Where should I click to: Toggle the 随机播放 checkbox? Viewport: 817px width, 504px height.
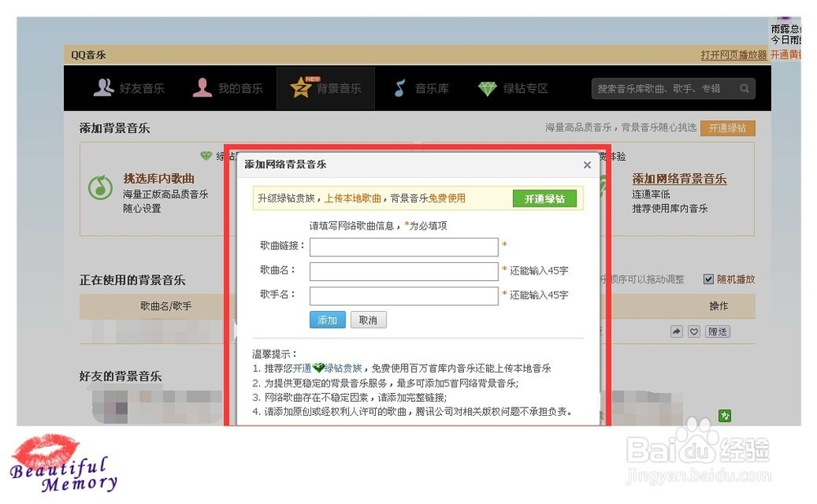[708, 279]
